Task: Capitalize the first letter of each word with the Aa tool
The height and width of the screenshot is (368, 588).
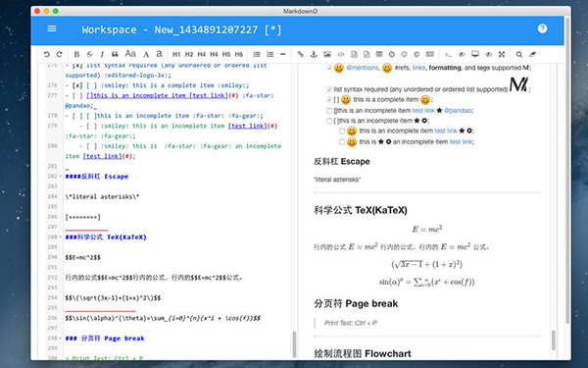Action: (x=130, y=54)
